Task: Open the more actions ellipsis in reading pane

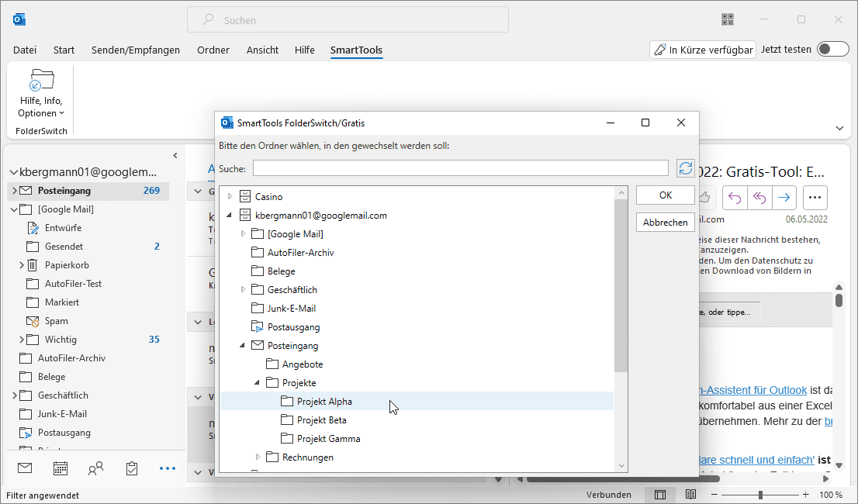Action: click(x=815, y=198)
